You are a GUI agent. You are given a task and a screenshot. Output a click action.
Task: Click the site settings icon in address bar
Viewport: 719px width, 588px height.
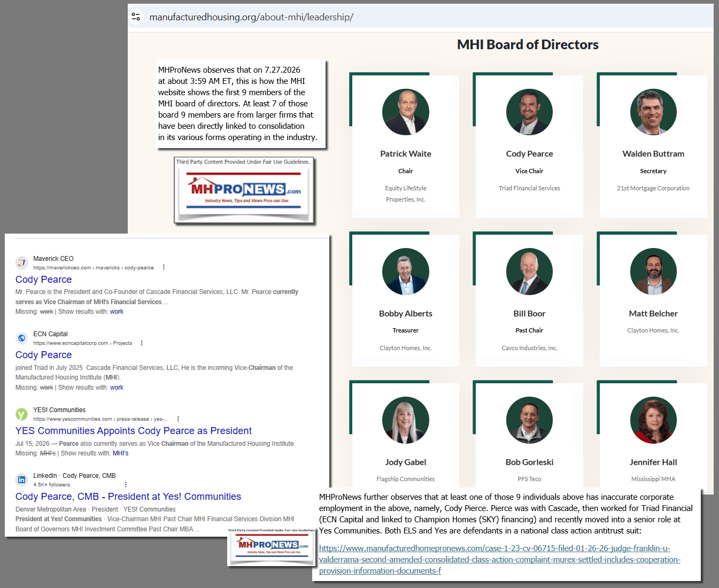click(136, 17)
